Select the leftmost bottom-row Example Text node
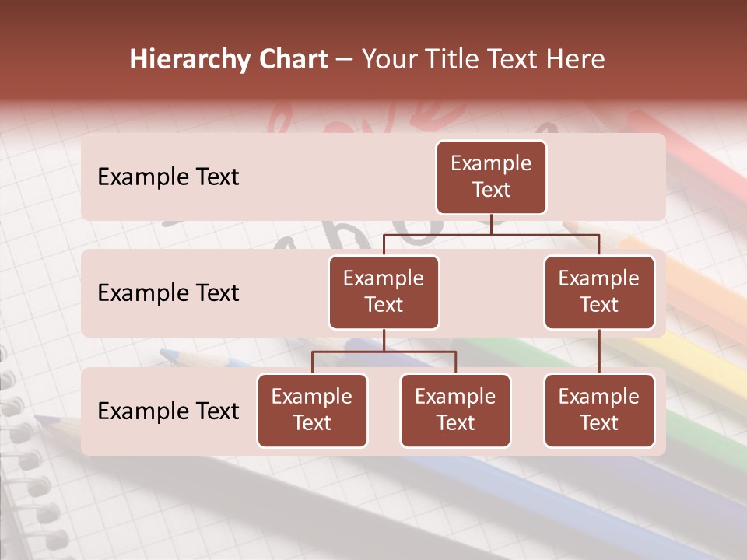The image size is (747, 560). click(x=312, y=410)
